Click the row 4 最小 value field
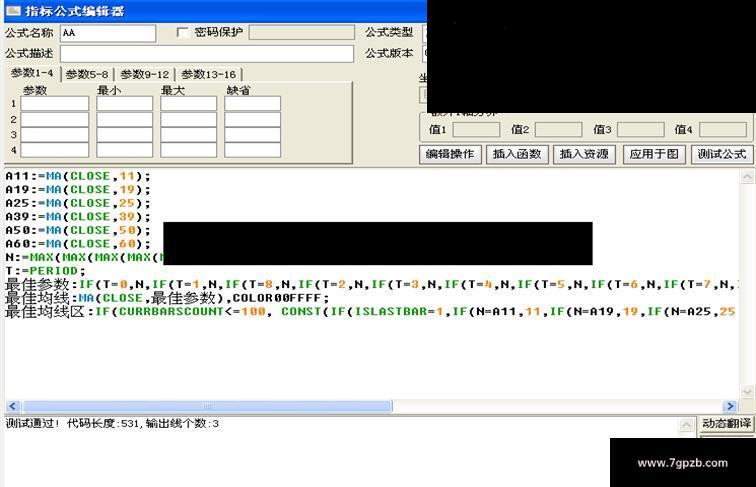Screen dimensions: 756x487 coord(124,150)
